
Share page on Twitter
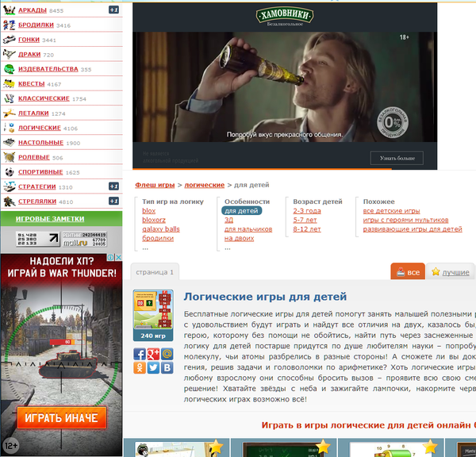[153, 367]
